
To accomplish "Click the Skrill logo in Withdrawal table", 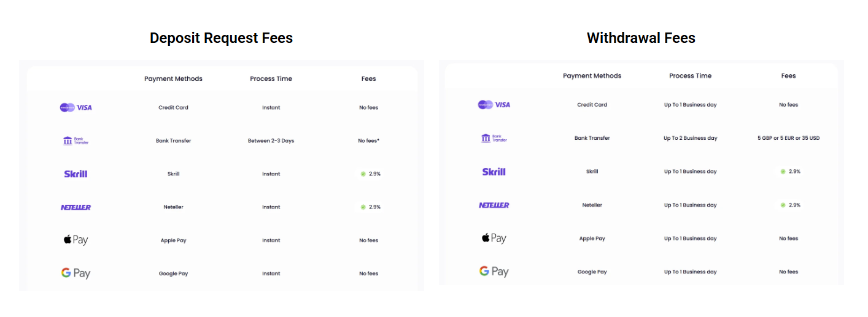I will point(494,172).
